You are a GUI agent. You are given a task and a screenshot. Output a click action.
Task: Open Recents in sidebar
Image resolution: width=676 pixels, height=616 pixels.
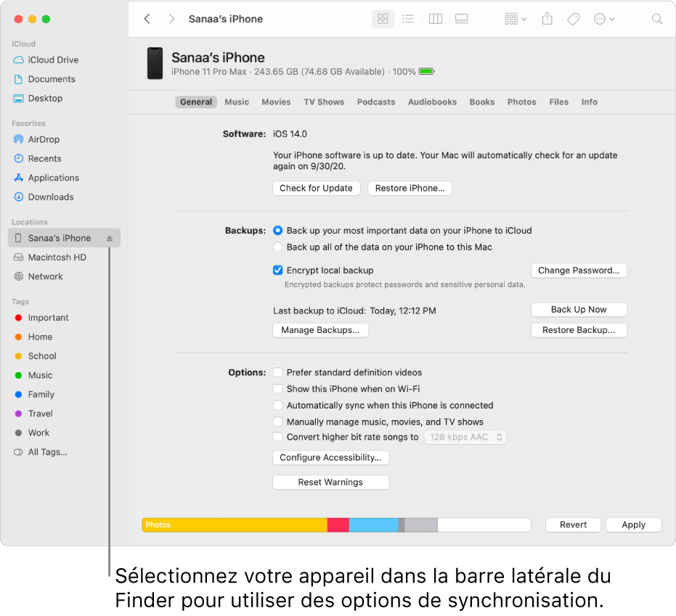pos(38,158)
